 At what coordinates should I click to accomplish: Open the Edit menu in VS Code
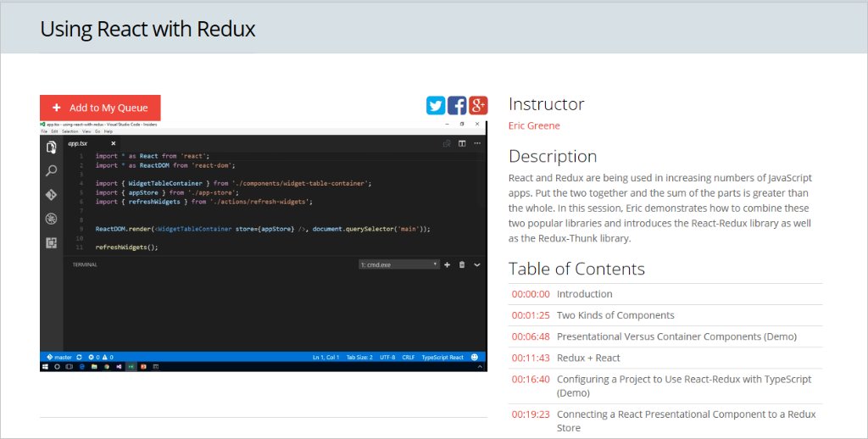pos(55,131)
